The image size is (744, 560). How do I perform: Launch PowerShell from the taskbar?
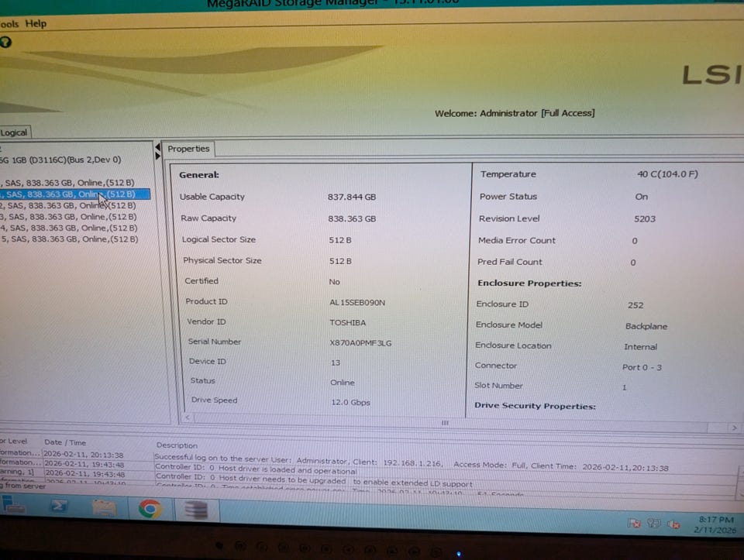click(x=59, y=506)
